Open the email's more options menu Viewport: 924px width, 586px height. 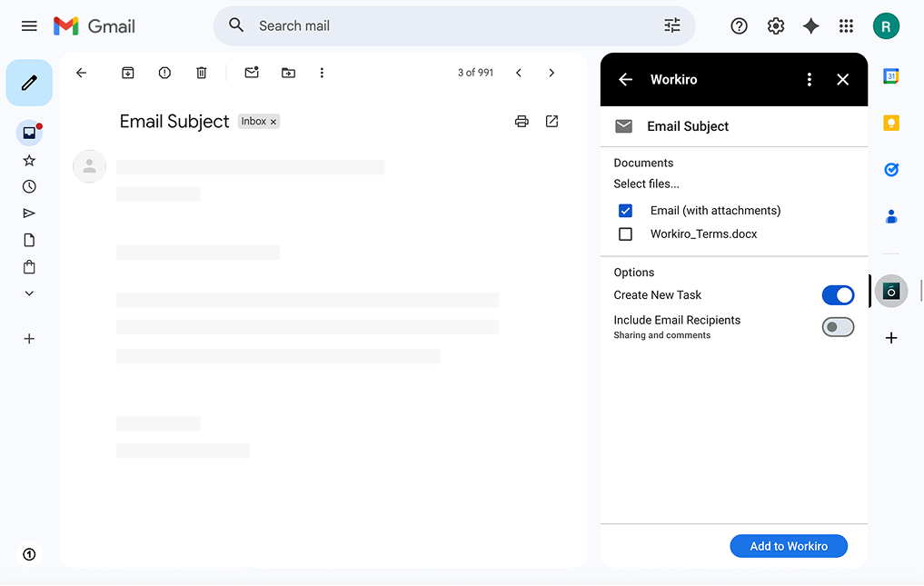pos(323,73)
